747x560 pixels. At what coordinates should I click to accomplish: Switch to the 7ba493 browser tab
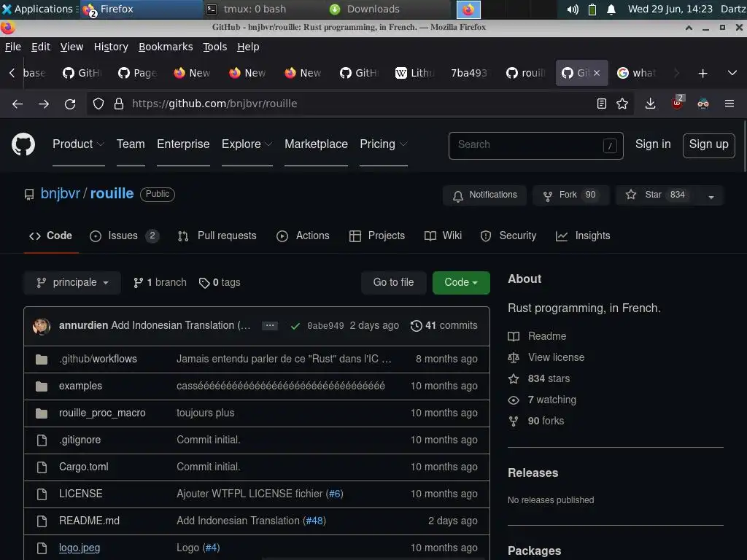click(x=469, y=73)
